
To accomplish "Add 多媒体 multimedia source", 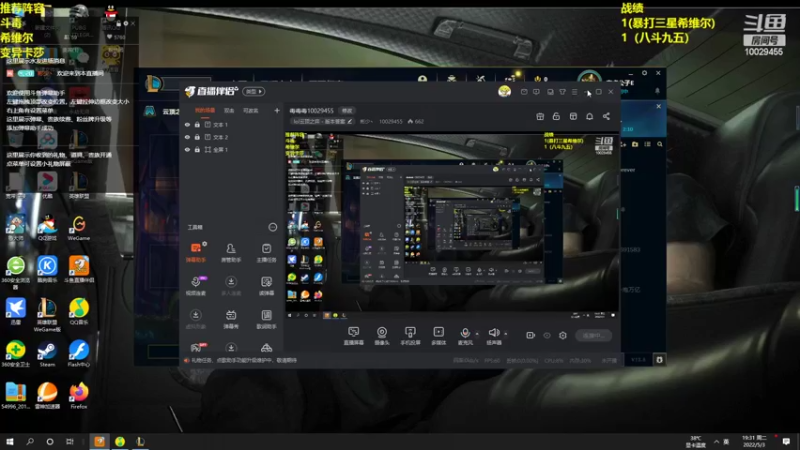I will pyautogui.click(x=438, y=336).
